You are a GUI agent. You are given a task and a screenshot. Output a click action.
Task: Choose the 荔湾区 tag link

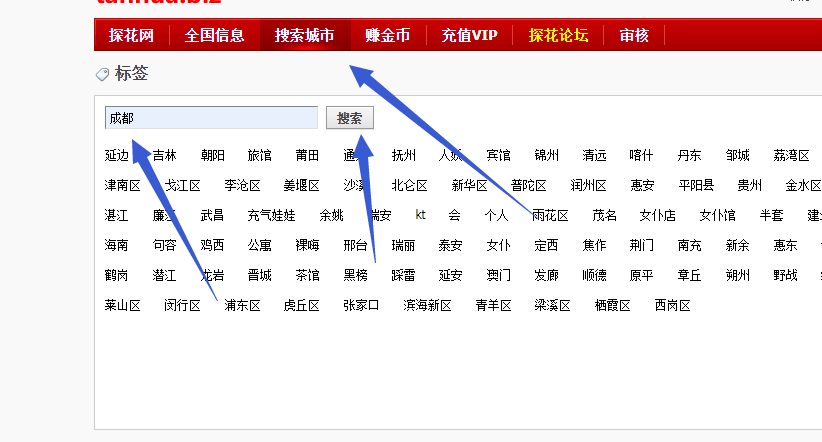791,155
